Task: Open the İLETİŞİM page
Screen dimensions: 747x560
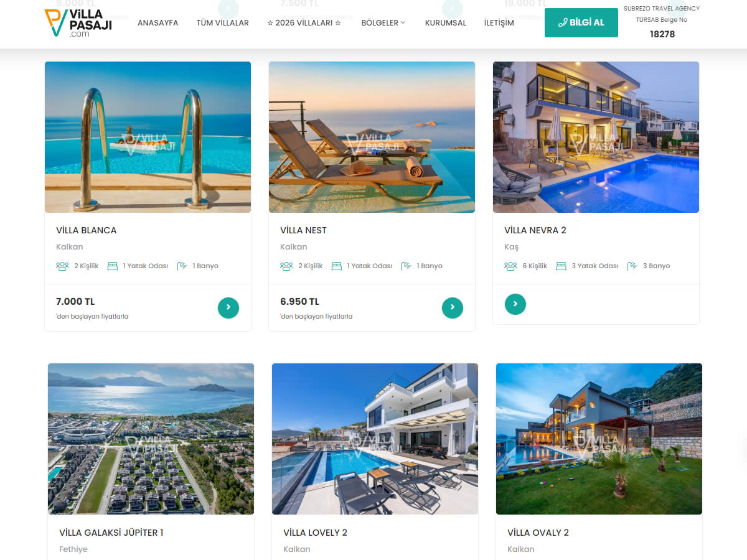Action: pos(499,23)
